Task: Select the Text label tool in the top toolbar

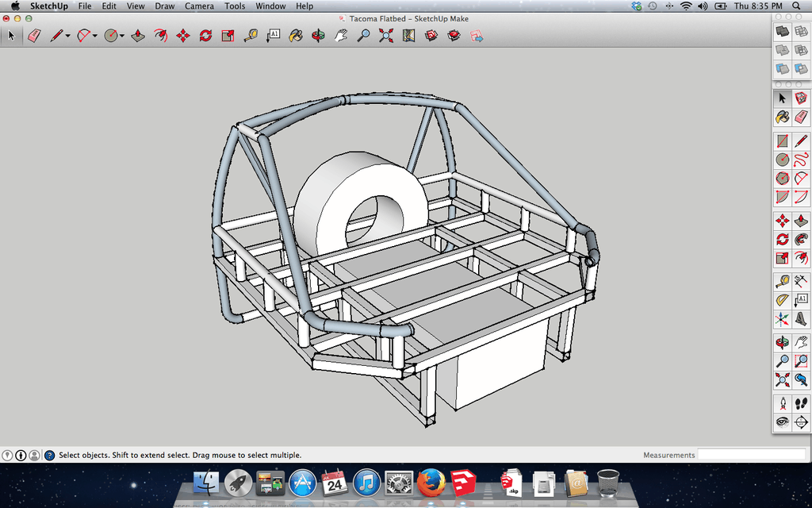Action: coord(274,36)
